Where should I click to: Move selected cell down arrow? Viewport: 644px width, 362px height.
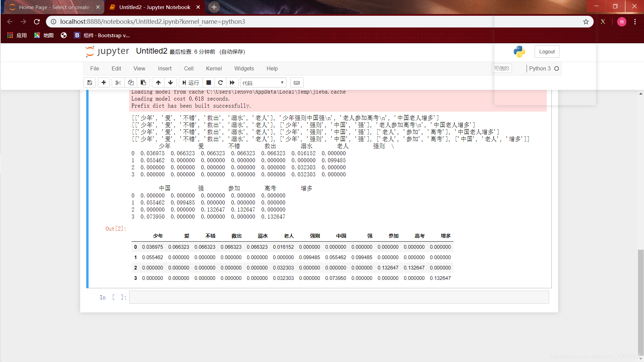tap(171, 82)
